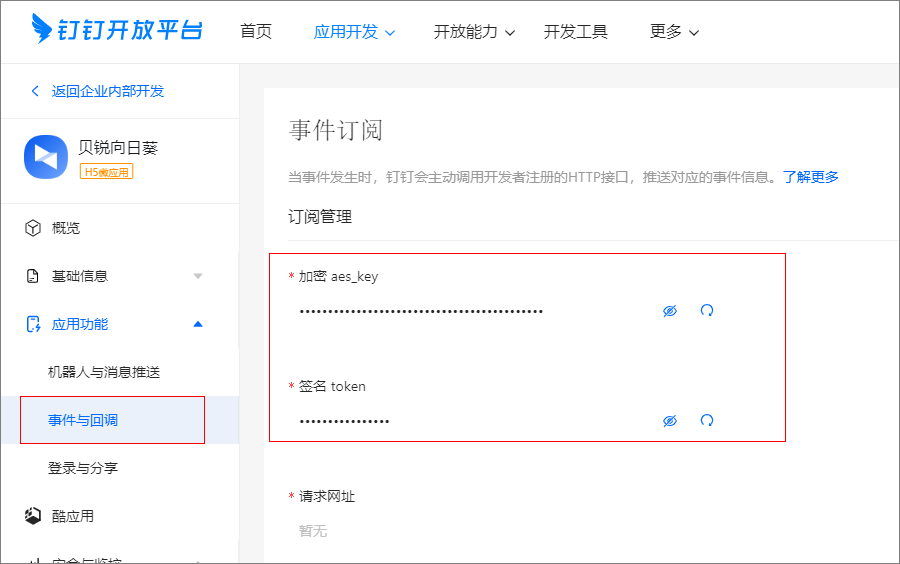This screenshot has width=900, height=564.
Task: Show the hidden 加密 aes_key value
Action: pyautogui.click(x=670, y=311)
